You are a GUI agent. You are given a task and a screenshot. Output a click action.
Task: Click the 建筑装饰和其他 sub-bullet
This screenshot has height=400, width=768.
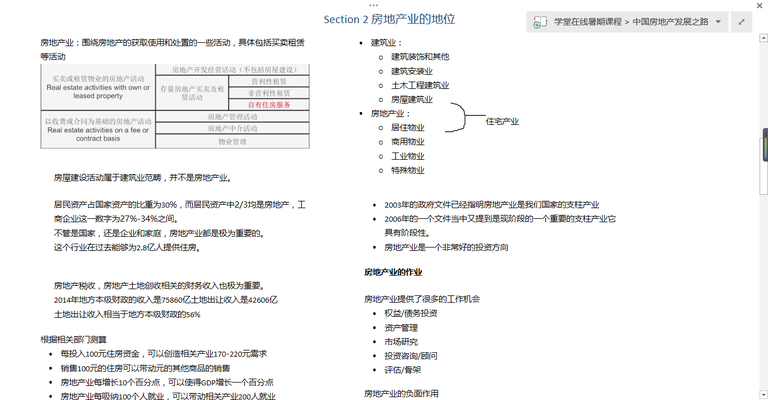419,57
